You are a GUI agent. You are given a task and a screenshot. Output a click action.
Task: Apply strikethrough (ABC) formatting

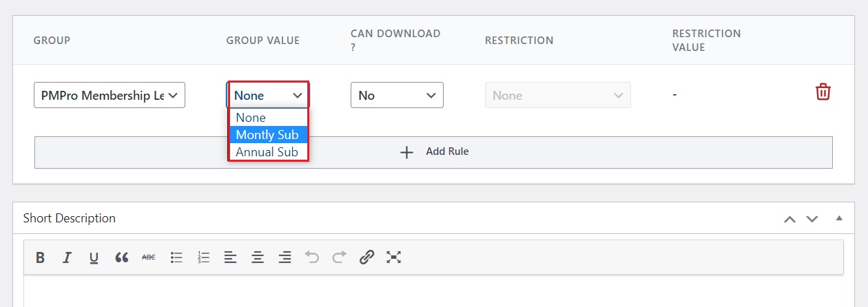point(149,257)
